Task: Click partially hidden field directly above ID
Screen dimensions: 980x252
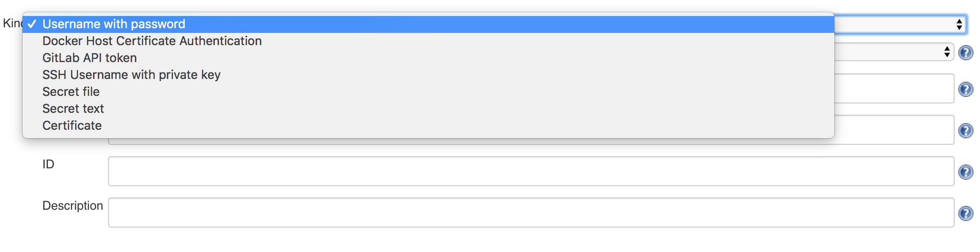Action: 894,130
